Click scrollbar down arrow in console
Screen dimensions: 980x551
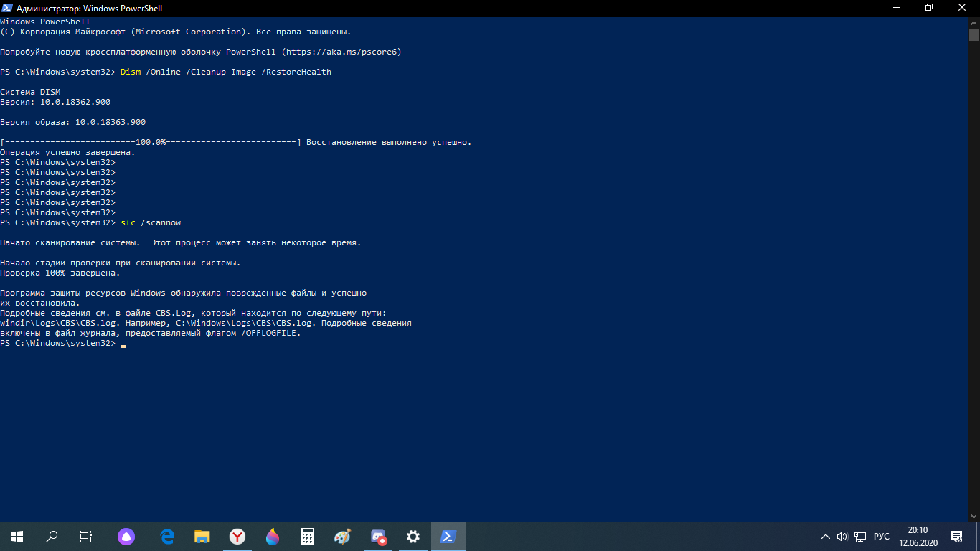pos(974,516)
